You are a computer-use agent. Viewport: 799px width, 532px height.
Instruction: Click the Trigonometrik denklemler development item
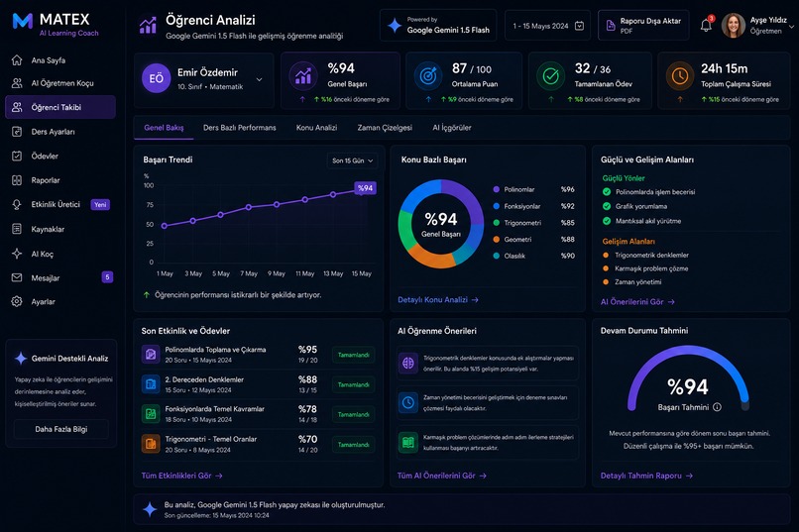coord(651,255)
